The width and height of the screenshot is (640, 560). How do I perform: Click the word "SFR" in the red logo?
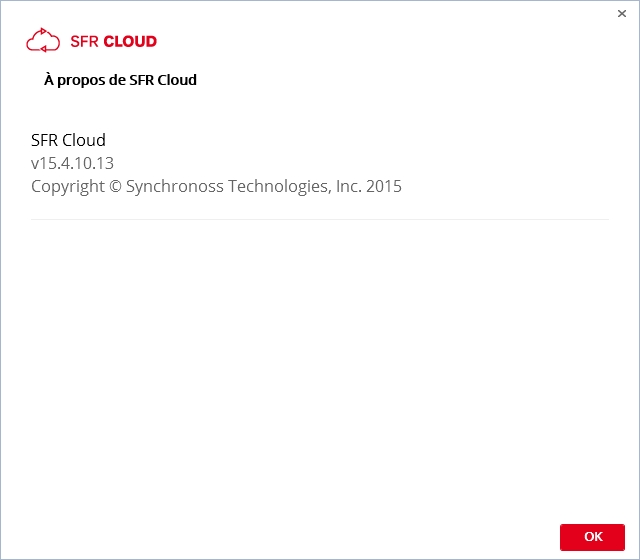click(x=84, y=42)
